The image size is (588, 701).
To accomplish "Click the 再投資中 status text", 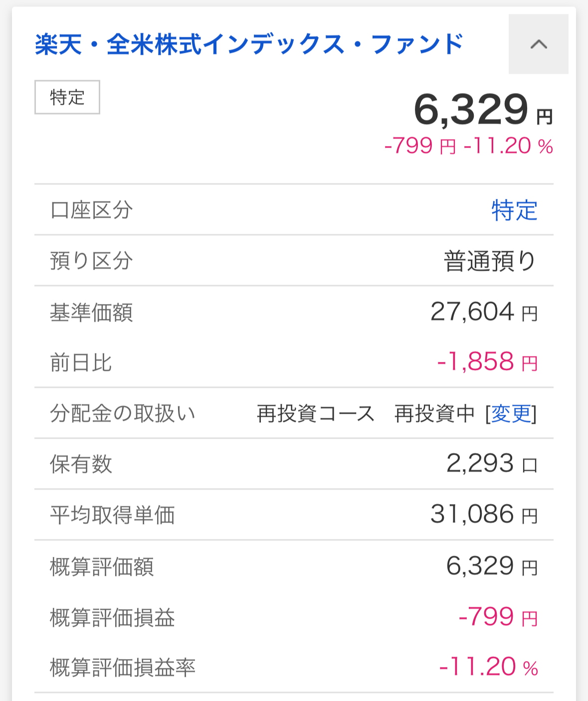I will (434, 413).
